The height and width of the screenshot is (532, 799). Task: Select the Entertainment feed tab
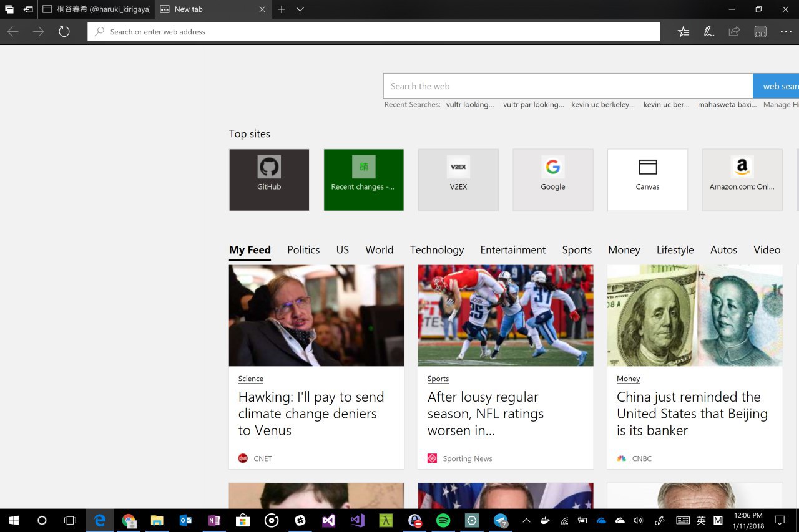tap(512, 250)
